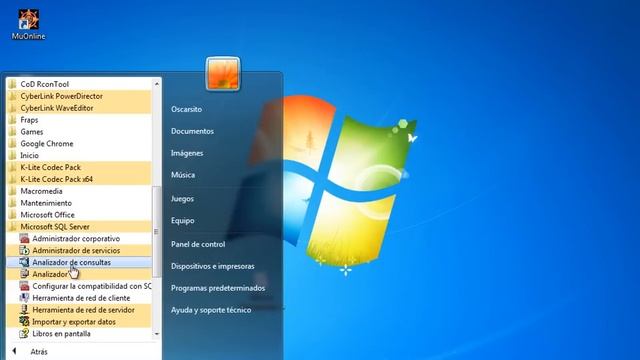This screenshot has height=360, width=640.
Task: Click the programs list scroll down arrow
Action: pos(157,334)
